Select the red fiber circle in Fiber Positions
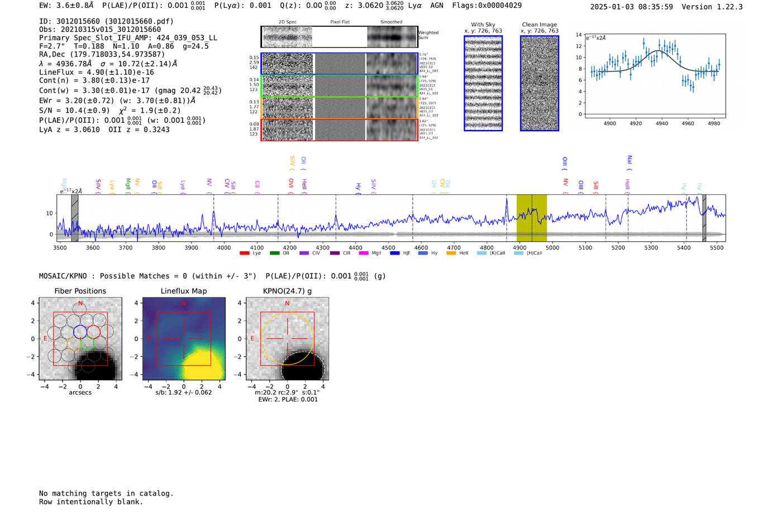 pos(93,332)
